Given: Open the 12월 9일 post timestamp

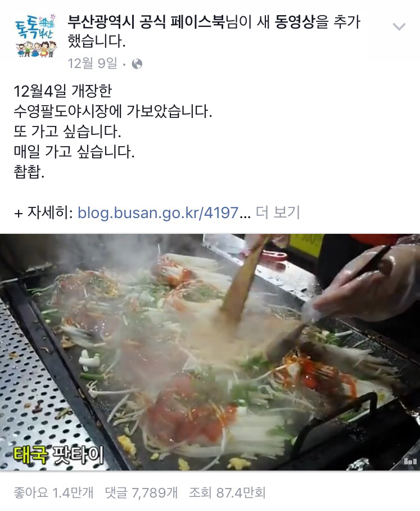Looking at the screenshot, I should click(92, 63).
